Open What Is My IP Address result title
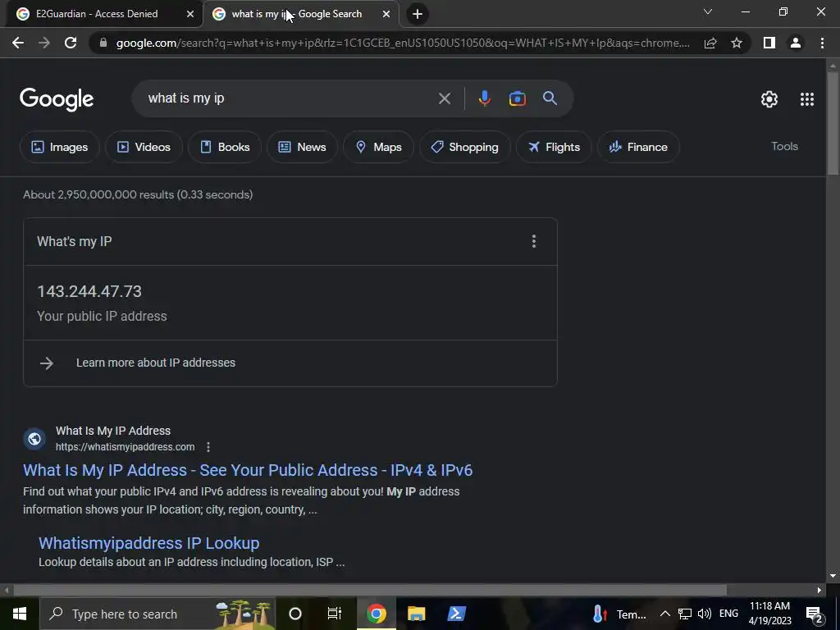 point(248,470)
